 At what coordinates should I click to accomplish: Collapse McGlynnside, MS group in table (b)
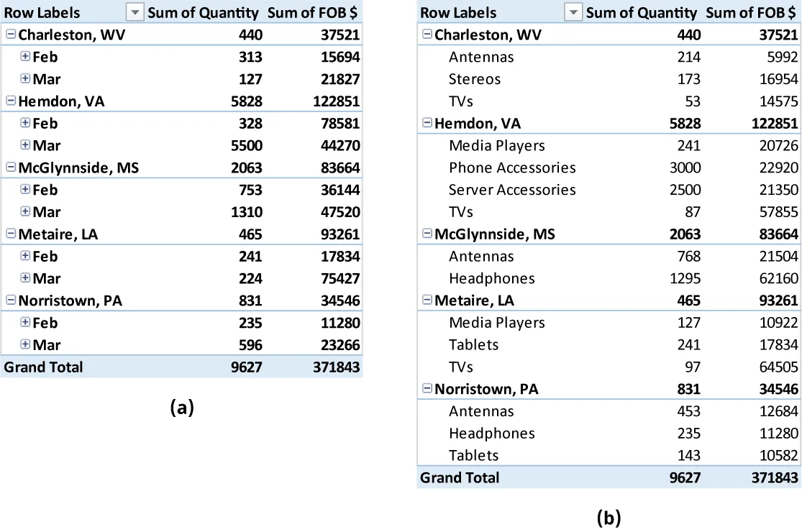pos(427,234)
